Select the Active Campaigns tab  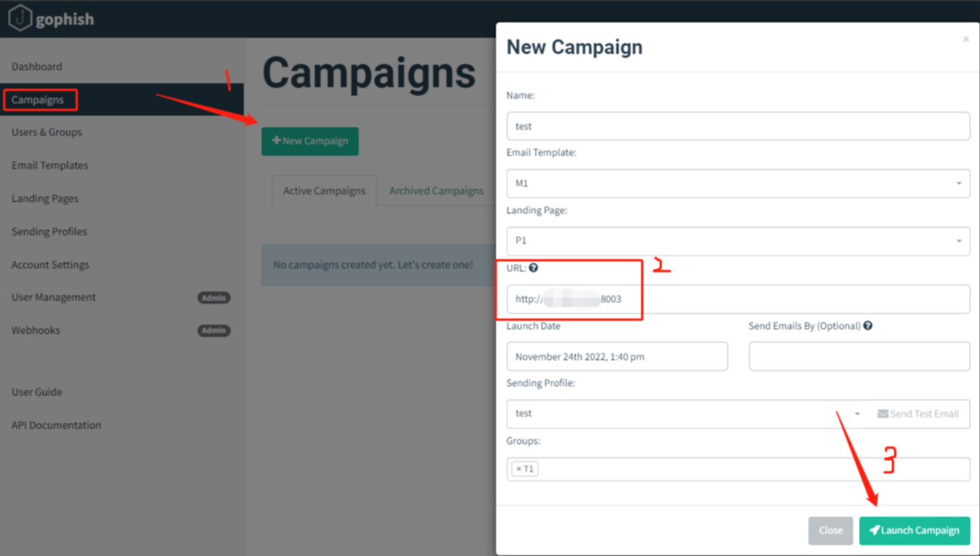coord(324,190)
